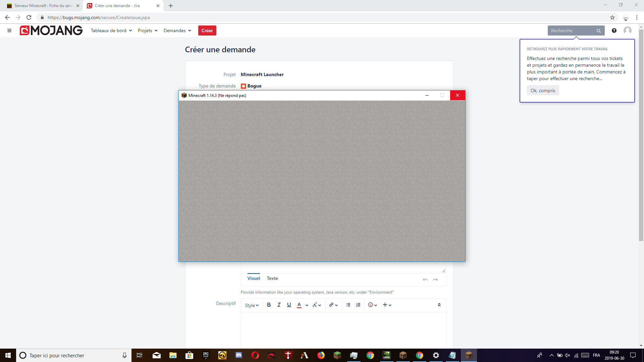644x362 pixels.
Task: Insert a bullet list in the description
Action: pyautogui.click(x=348, y=305)
